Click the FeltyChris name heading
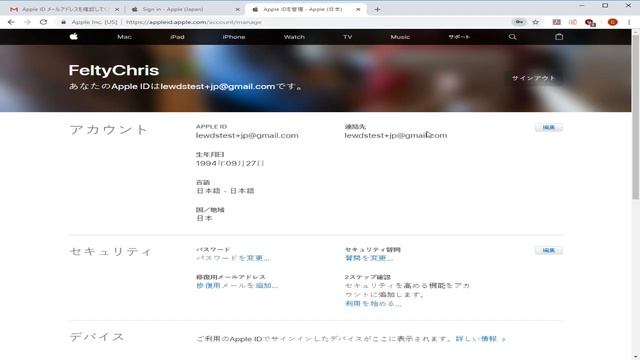The width and height of the screenshot is (640, 360). (113, 70)
